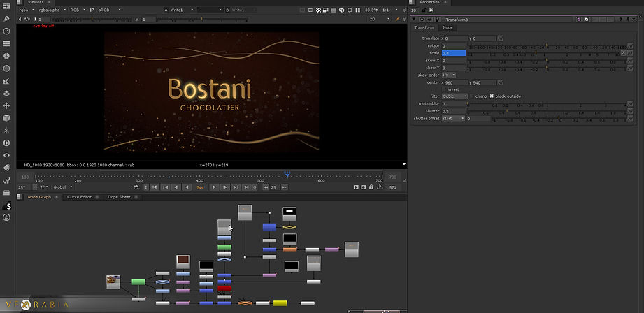Image resolution: width=644 pixels, height=313 pixels.
Task: Open animation menu for rotate knob
Action: [630, 46]
